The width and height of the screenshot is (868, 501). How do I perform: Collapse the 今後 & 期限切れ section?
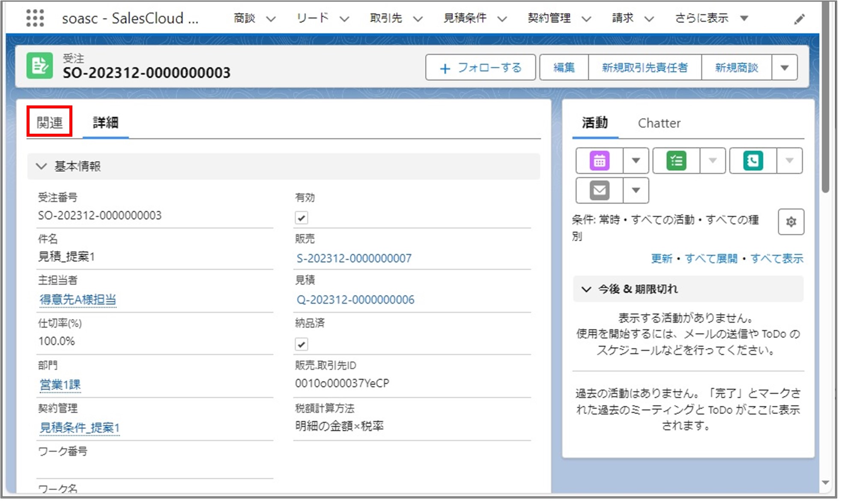pos(586,289)
